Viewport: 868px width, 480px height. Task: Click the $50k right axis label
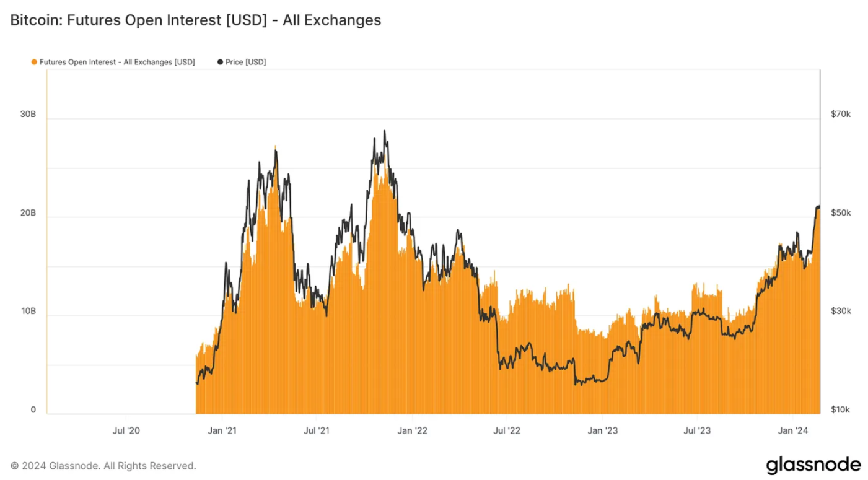coord(841,212)
